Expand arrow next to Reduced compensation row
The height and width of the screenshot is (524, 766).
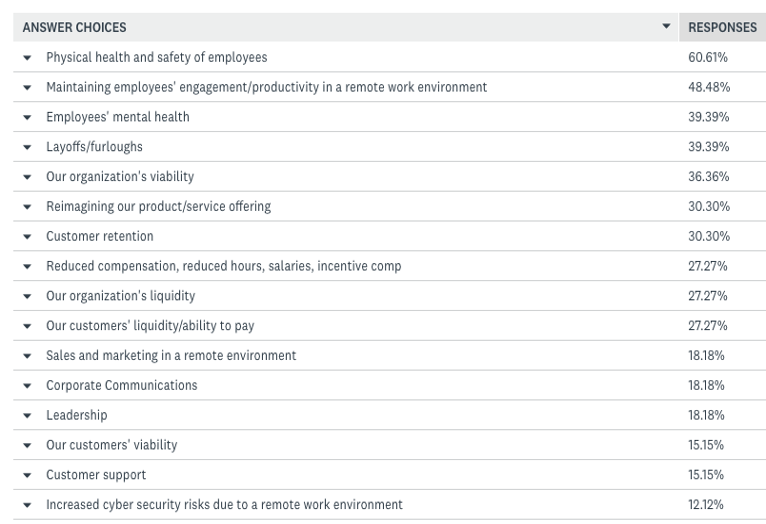(x=27, y=267)
